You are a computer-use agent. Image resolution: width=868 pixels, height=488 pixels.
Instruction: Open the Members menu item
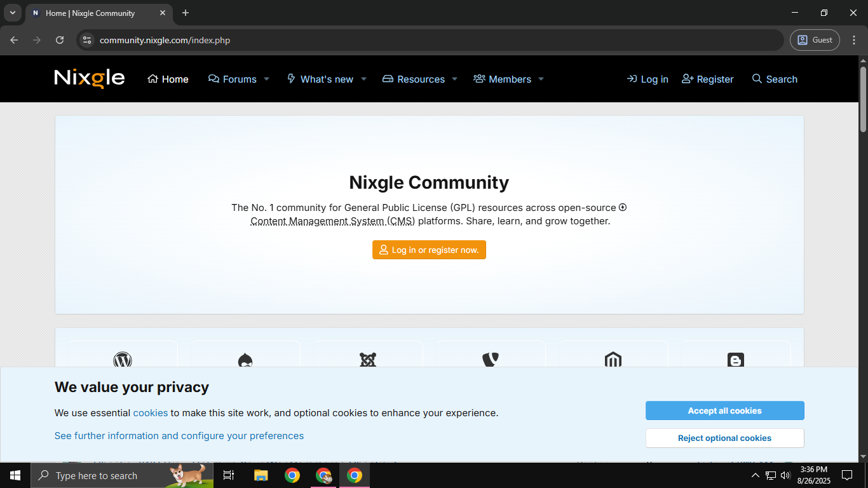[502, 79]
